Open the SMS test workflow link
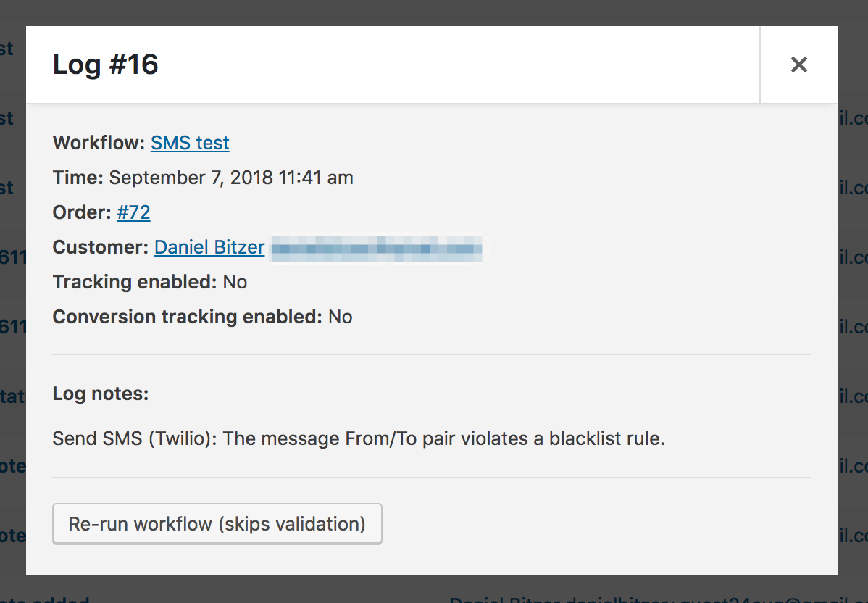 pyautogui.click(x=190, y=143)
